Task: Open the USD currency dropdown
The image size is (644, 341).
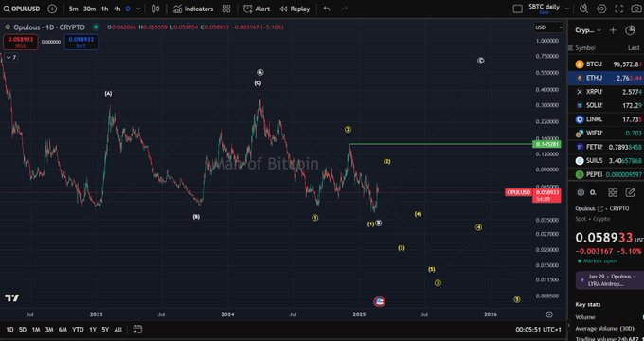Action: point(548,27)
